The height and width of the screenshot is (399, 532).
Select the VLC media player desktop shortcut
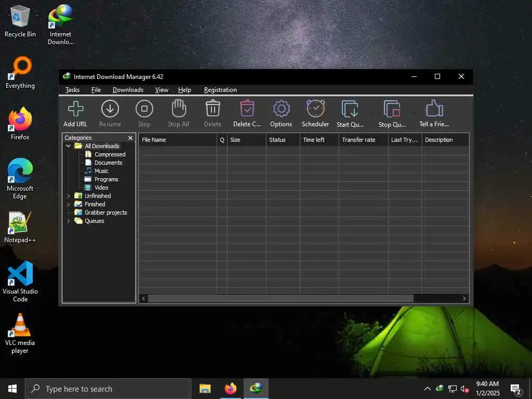pos(20,334)
